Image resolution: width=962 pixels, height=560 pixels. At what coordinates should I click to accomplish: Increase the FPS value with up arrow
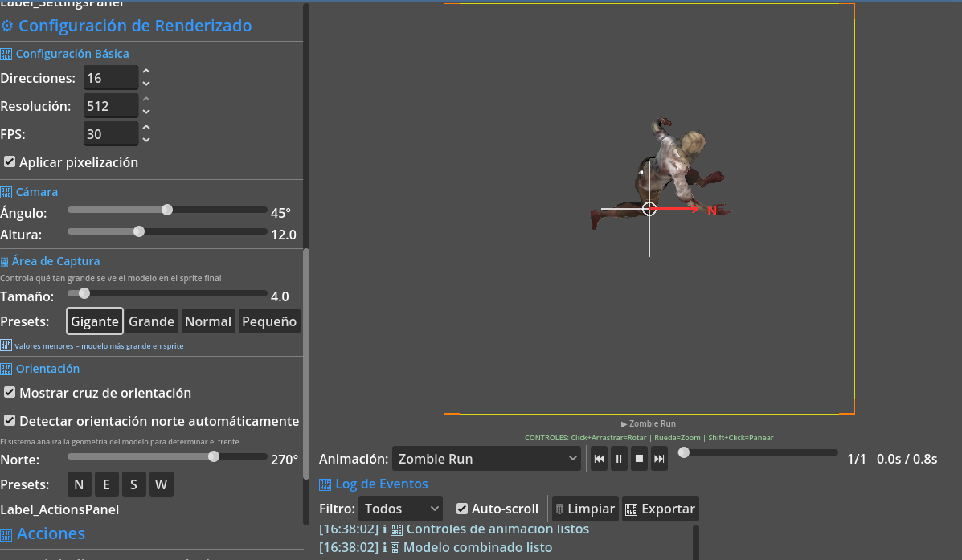[146, 128]
